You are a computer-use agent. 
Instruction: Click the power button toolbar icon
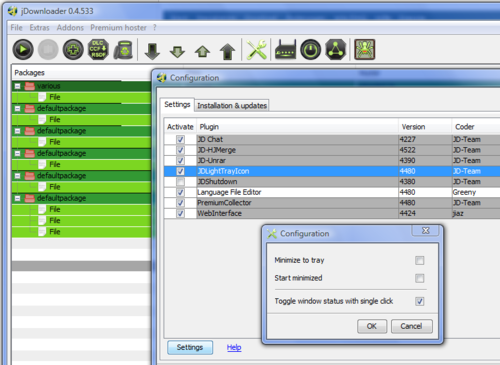tap(310, 50)
